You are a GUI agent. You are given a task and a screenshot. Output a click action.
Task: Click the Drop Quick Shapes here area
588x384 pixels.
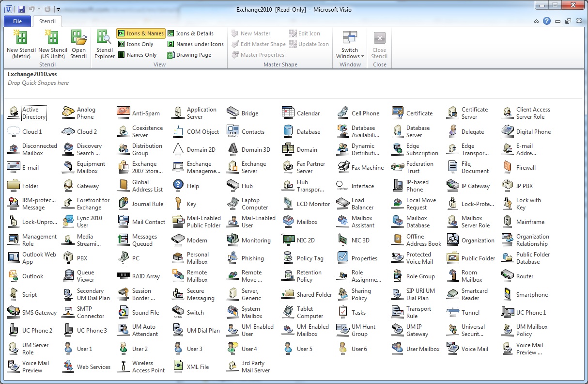coord(38,83)
